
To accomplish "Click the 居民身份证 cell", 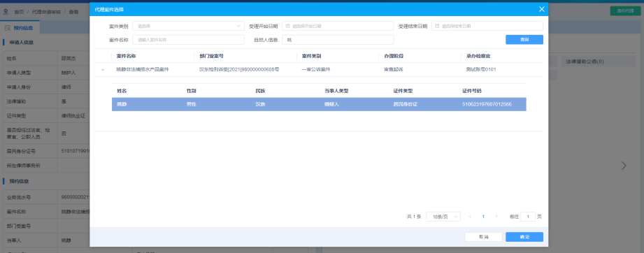I will coord(405,104).
